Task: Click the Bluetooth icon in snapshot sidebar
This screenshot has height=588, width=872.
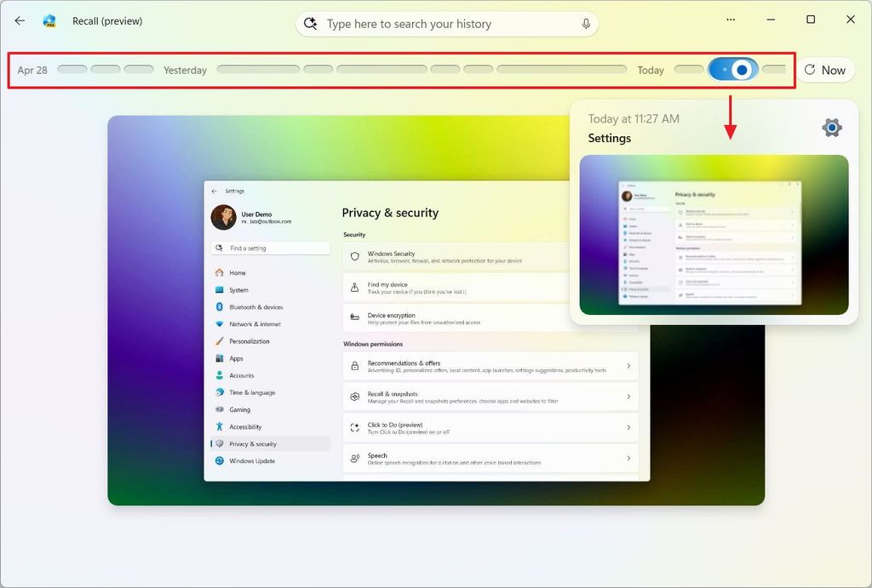Action: (219, 307)
